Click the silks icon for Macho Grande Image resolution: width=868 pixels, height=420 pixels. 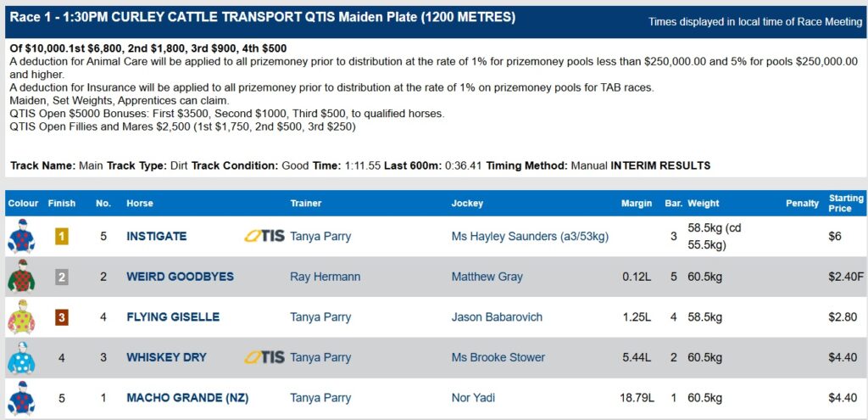pyautogui.click(x=21, y=398)
